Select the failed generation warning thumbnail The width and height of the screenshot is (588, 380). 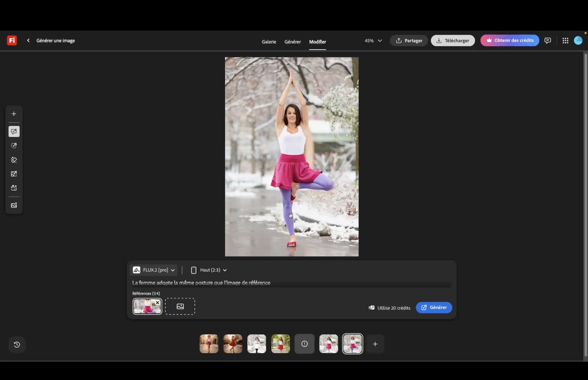(304, 344)
